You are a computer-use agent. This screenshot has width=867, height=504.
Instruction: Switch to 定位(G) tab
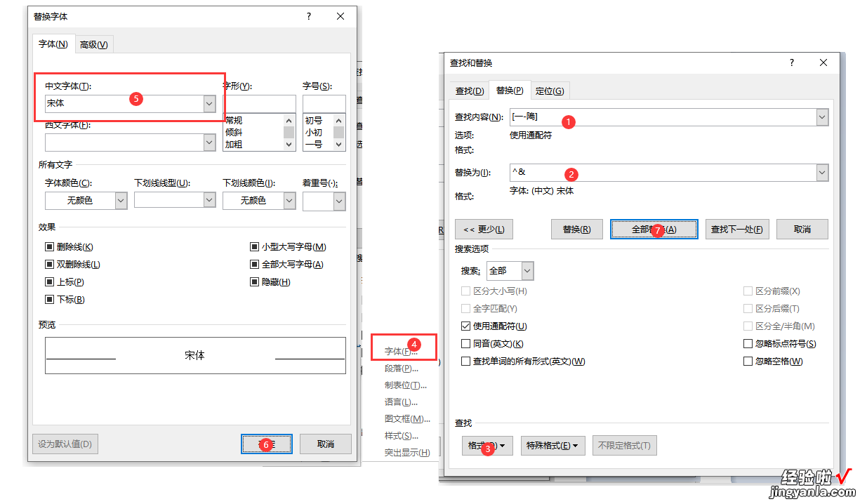tap(550, 91)
